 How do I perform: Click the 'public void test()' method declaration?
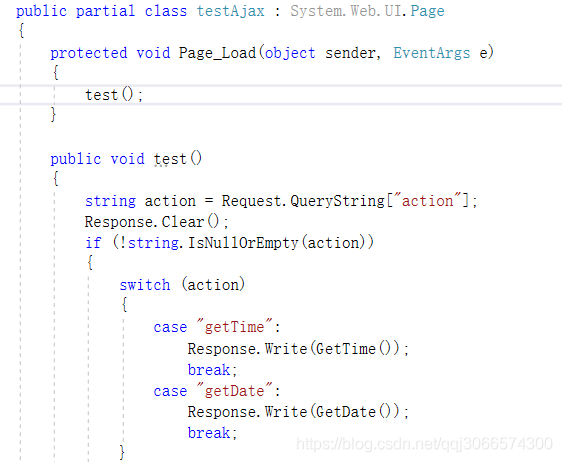126,158
